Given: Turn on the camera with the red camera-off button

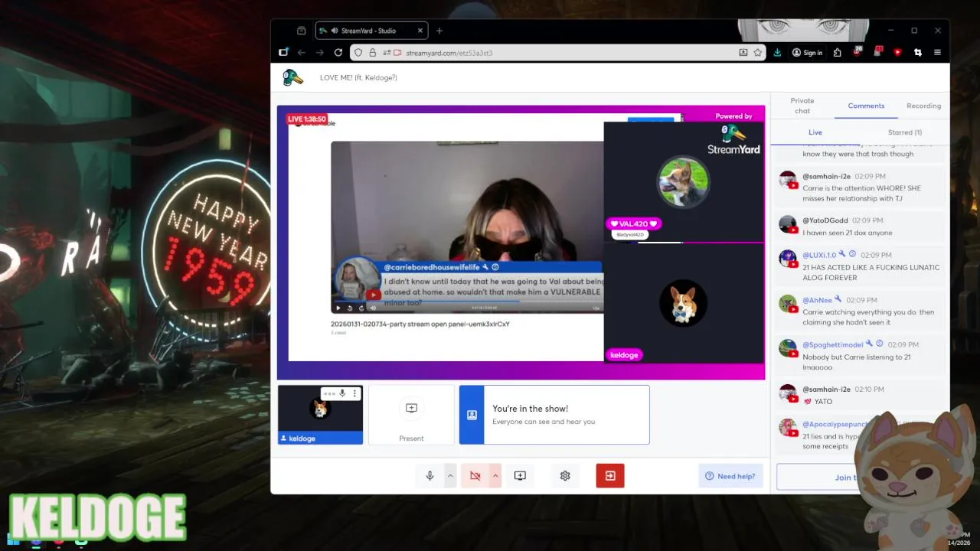Looking at the screenshot, I should [x=475, y=476].
